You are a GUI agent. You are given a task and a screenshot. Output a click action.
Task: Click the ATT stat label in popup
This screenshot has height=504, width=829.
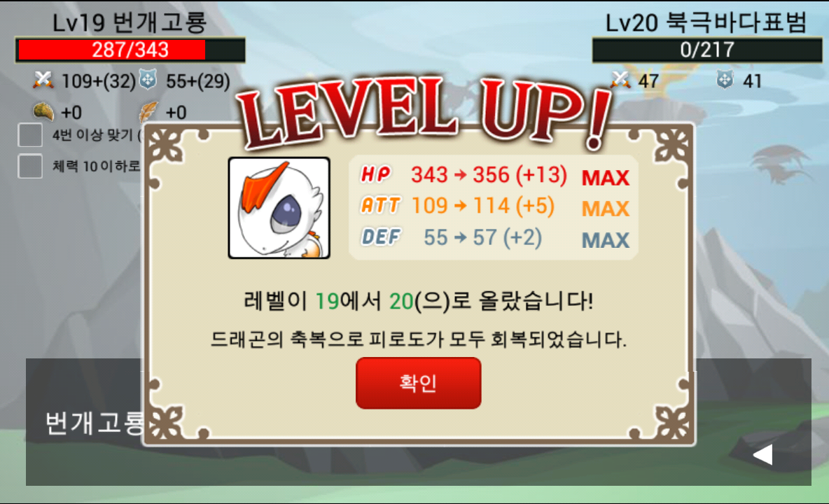[381, 205]
